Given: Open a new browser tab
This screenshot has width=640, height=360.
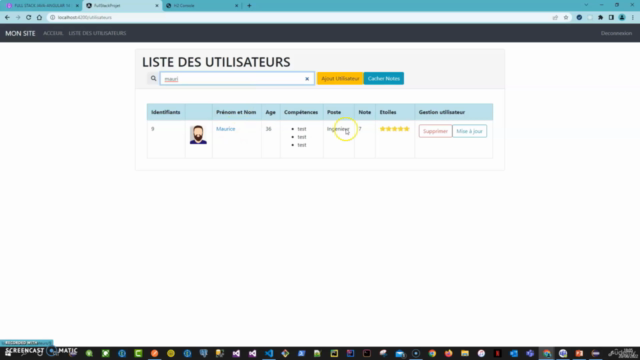Looking at the screenshot, I should (x=249, y=6).
